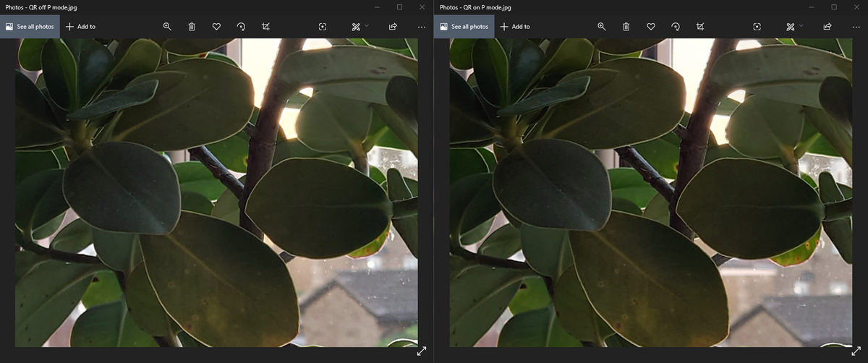This screenshot has width=868, height=363.
Task: Delete the QR off P mode photo
Action: tap(192, 27)
